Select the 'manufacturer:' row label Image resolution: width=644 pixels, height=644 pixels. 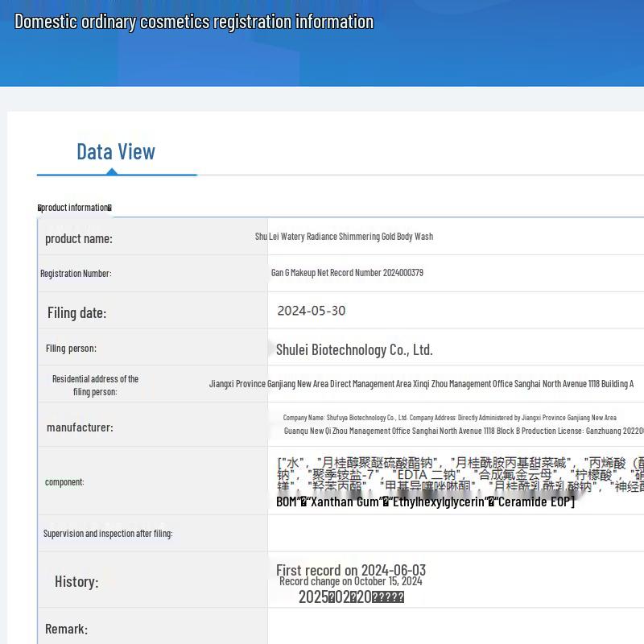[80, 427]
